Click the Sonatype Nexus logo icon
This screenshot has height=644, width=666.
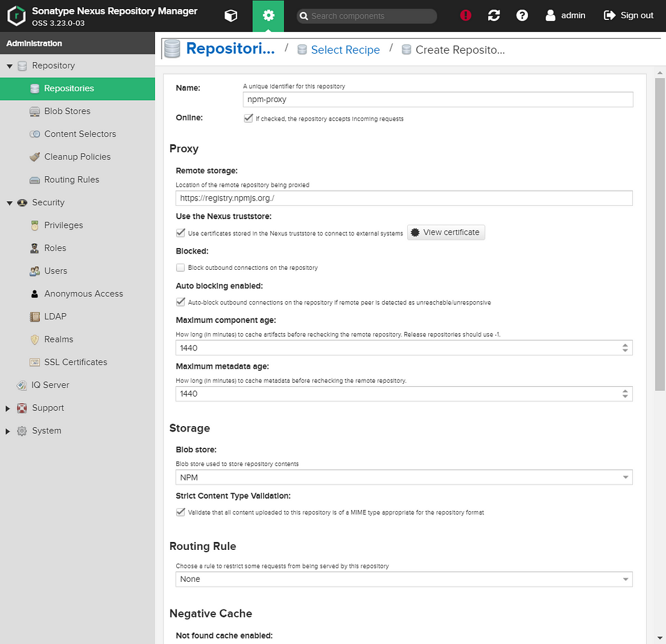click(x=16, y=16)
